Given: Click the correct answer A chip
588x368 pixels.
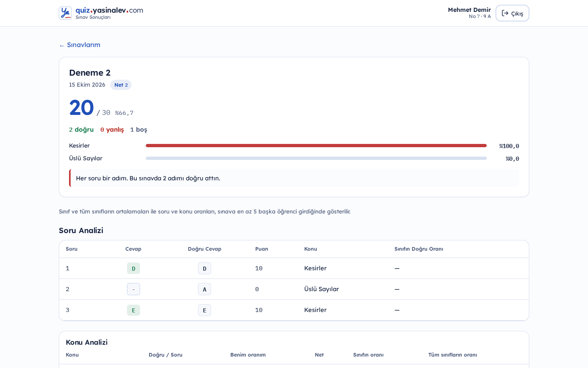Looking at the screenshot, I should (x=205, y=289).
